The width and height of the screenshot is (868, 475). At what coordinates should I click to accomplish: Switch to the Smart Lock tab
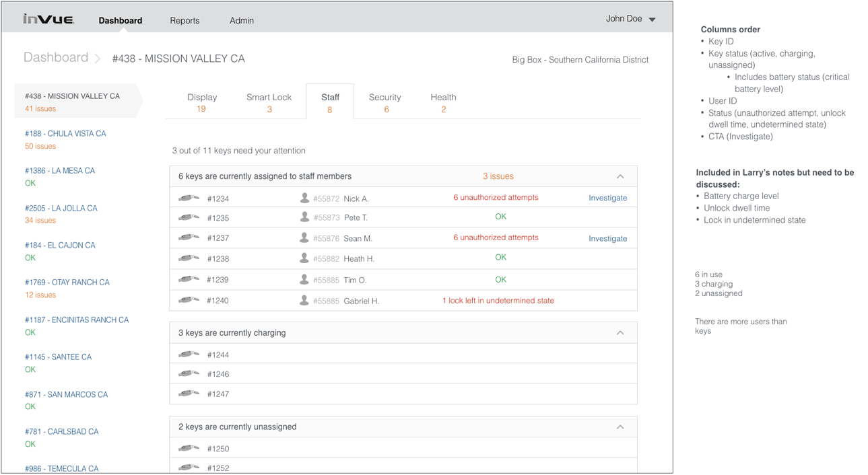[x=269, y=102]
